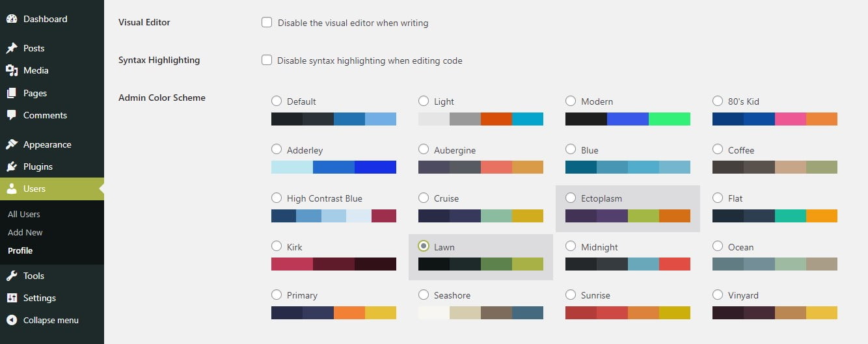Click the Sunrise palette color swatches
Image resolution: width=868 pixels, height=344 pixels.
tap(628, 313)
